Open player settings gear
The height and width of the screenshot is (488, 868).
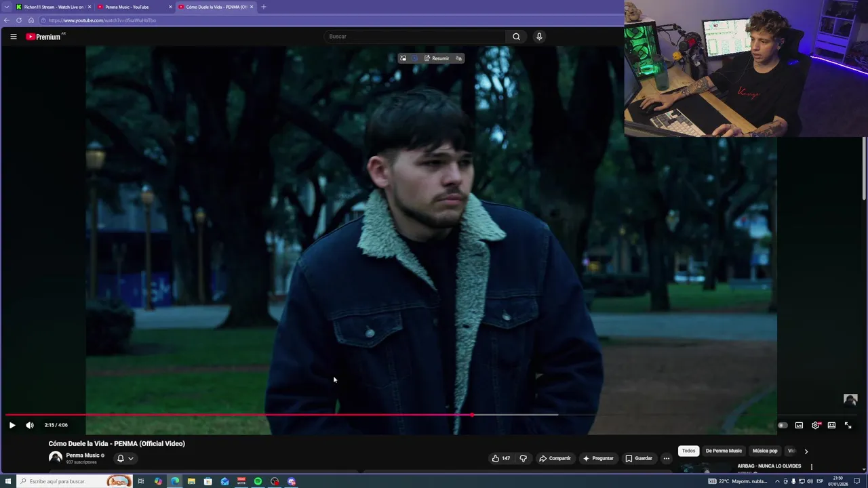(x=816, y=425)
